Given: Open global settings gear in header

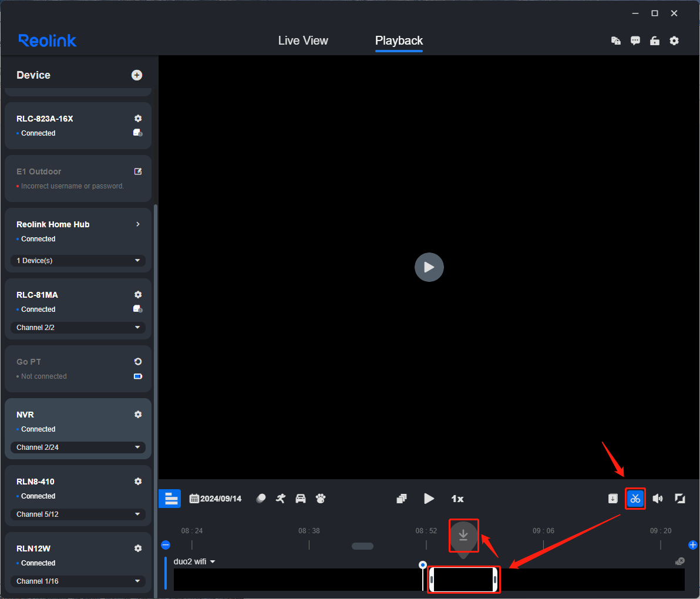Looking at the screenshot, I should pos(674,41).
